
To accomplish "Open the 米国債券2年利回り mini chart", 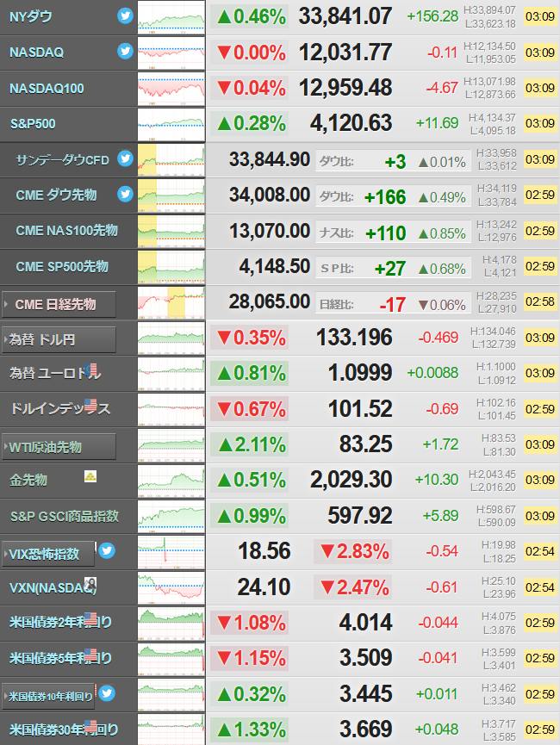I will click(x=171, y=624).
